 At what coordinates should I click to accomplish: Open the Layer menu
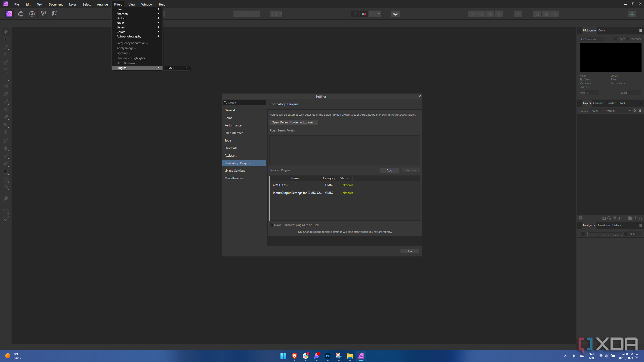point(73,4)
